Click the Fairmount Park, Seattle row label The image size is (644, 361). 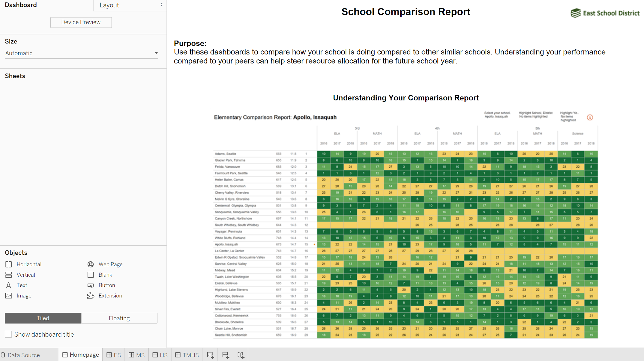pyautogui.click(x=231, y=173)
